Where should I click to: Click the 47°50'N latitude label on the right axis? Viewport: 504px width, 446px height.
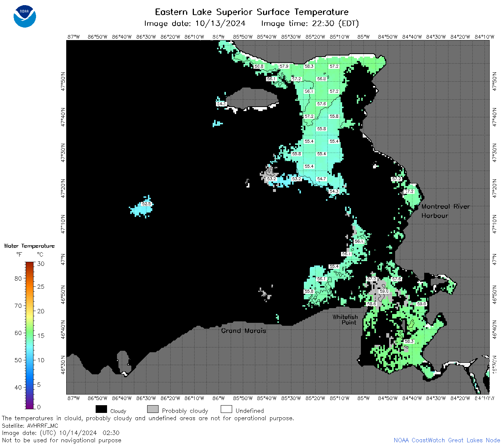[x=494, y=82]
